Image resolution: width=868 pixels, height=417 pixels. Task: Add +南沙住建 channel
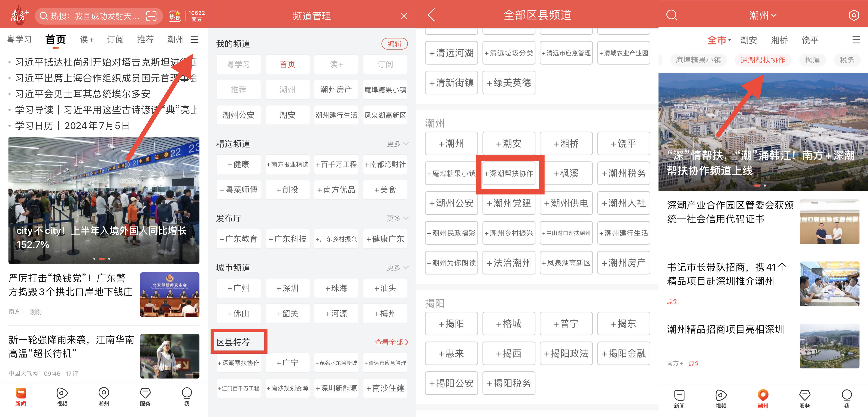point(385,388)
